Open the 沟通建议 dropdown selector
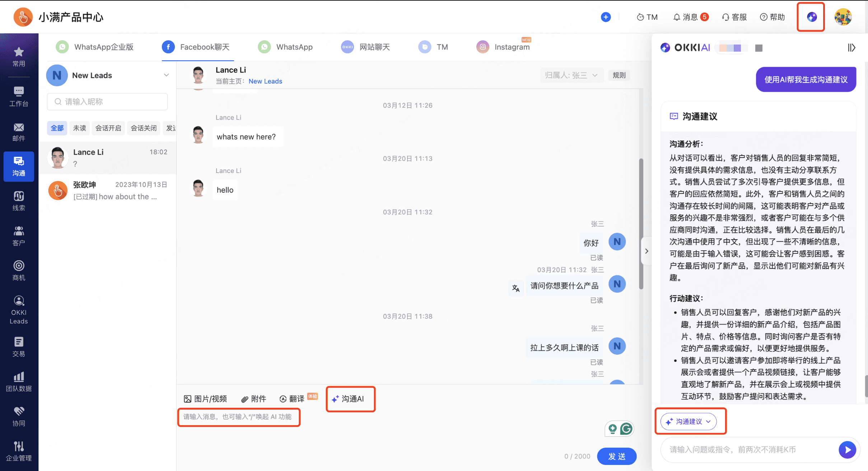Viewport: 868px width, 471px height. (688, 421)
